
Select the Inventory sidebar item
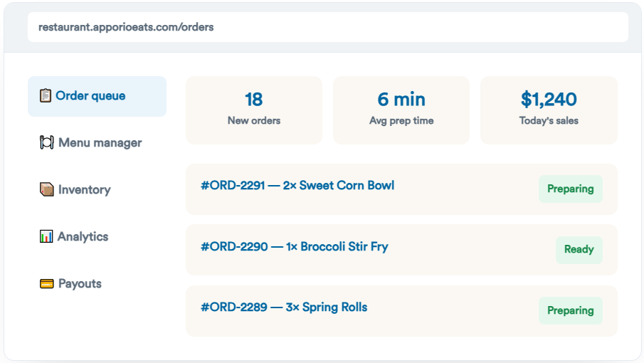point(97,190)
